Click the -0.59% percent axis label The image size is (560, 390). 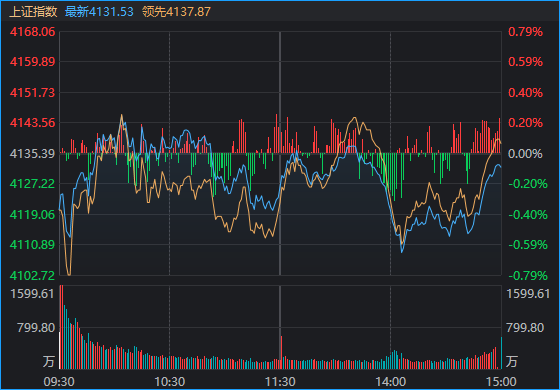[x=528, y=245]
